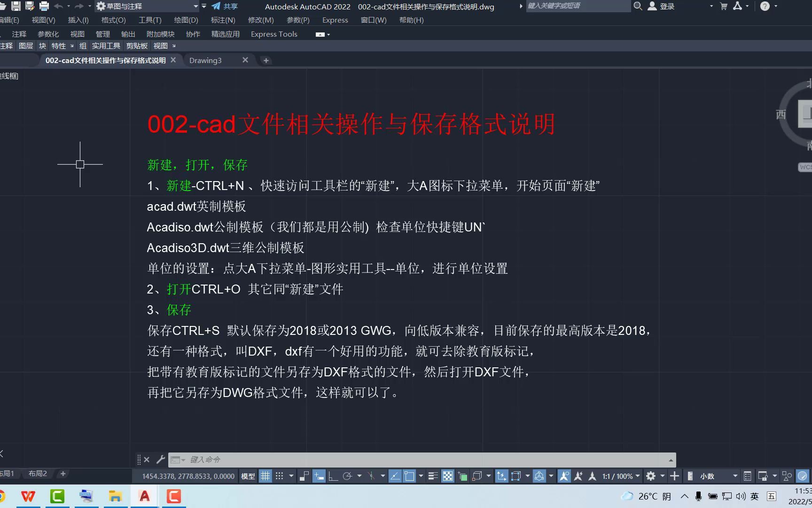
Task: Toggle Lineweight display in status bar
Action: pyautogui.click(x=433, y=476)
